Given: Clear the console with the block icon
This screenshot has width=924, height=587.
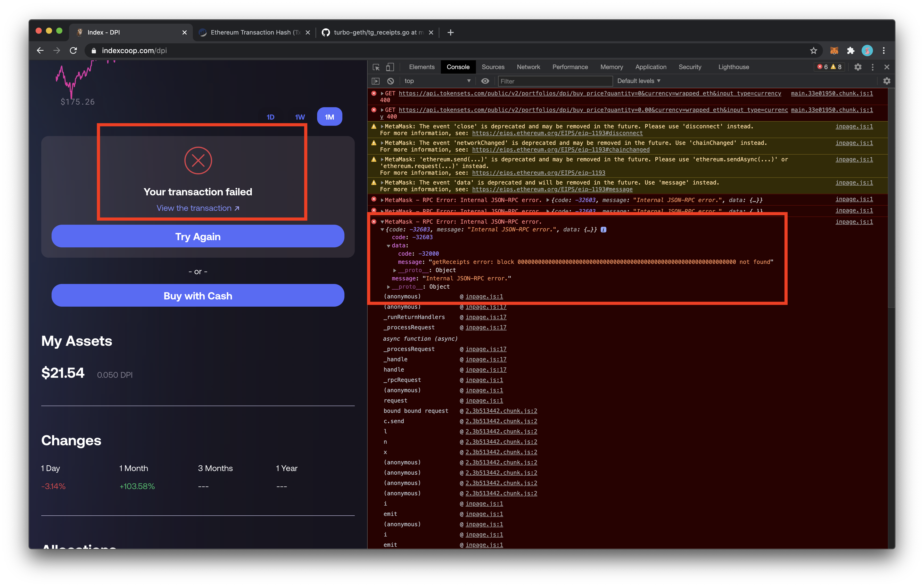Looking at the screenshot, I should click(x=390, y=81).
